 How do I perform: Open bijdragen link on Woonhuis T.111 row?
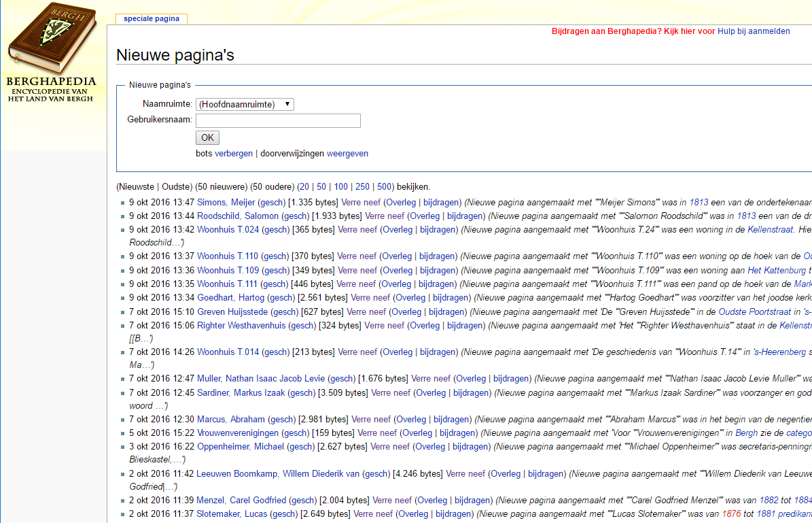[436, 284]
